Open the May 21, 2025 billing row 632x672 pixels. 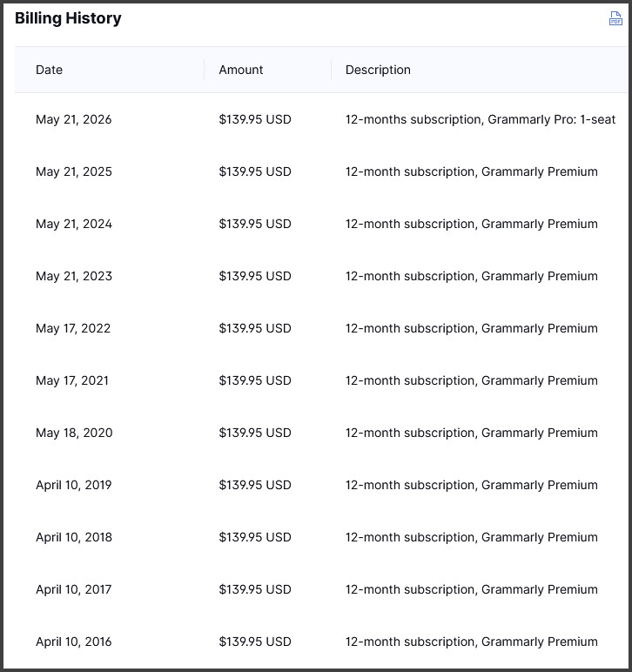[321, 171]
